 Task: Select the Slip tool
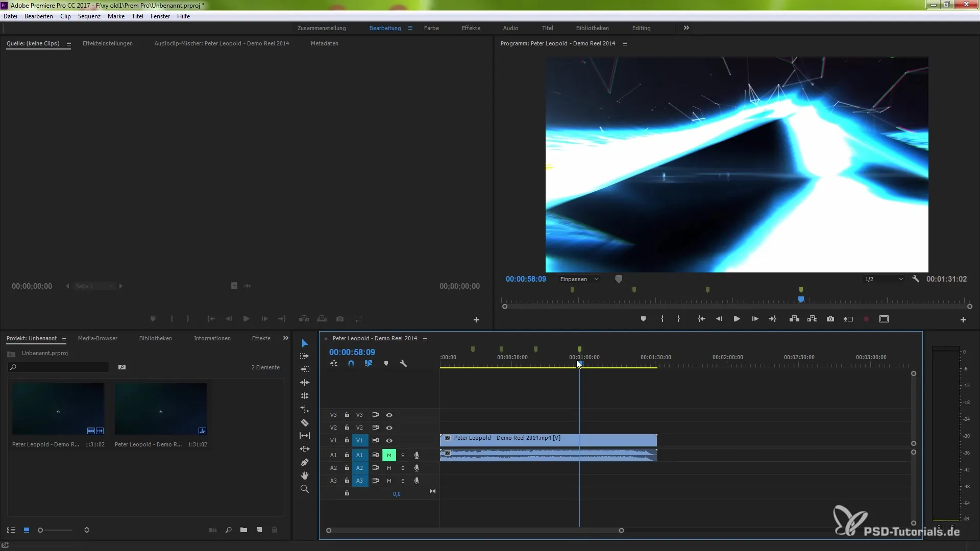coord(305,436)
